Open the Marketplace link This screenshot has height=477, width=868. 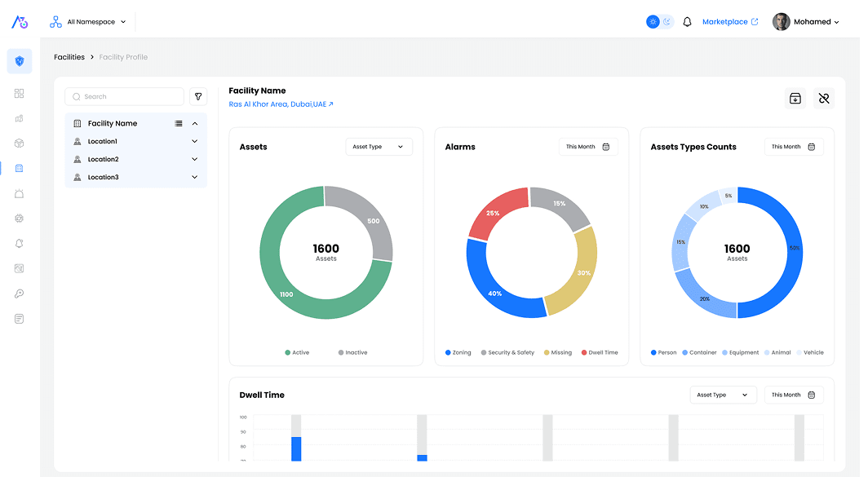pos(730,22)
